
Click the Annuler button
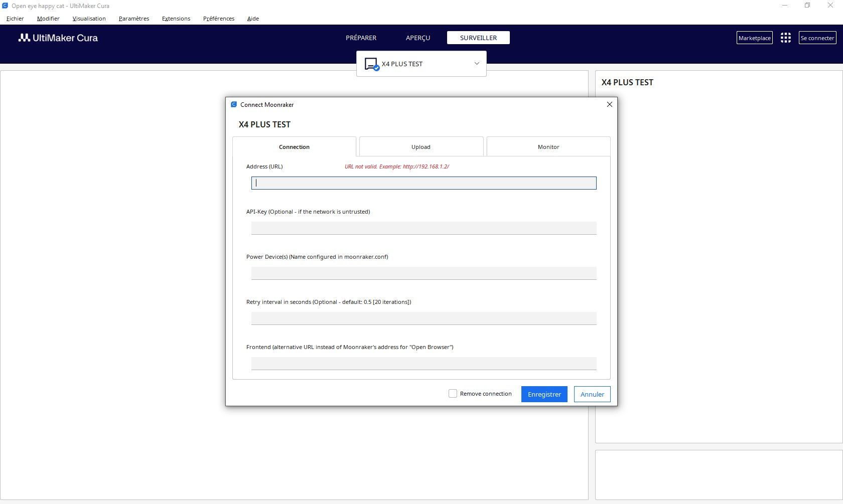(592, 394)
